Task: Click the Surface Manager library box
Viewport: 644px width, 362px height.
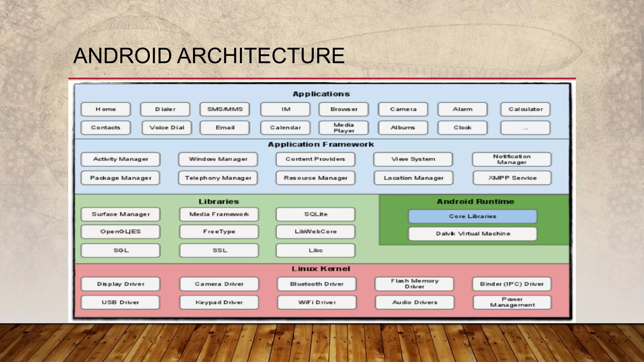Action: 120,214
